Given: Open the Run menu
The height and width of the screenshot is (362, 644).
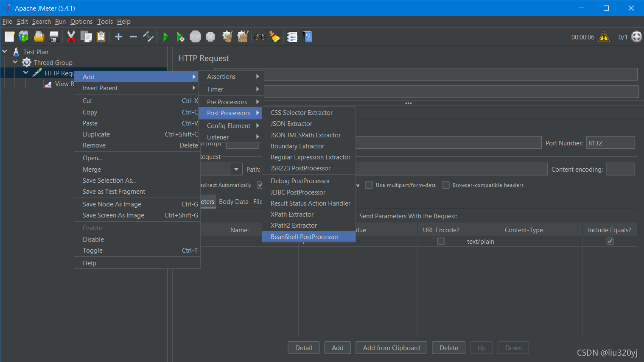Looking at the screenshot, I should (60, 22).
